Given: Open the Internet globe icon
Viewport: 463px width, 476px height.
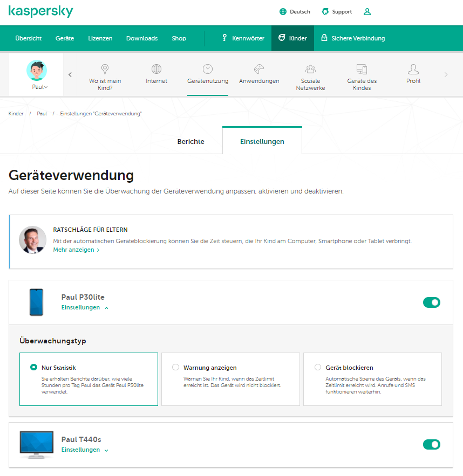Looking at the screenshot, I should tap(156, 69).
